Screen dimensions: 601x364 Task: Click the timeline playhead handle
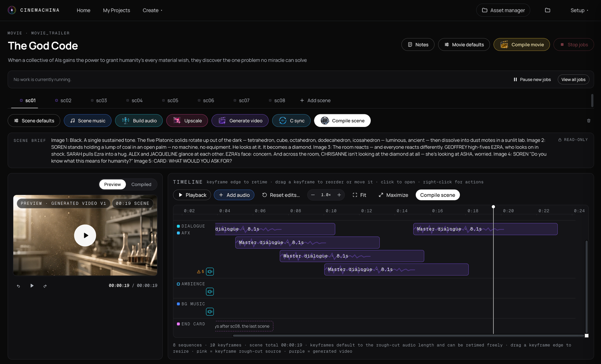(493, 207)
